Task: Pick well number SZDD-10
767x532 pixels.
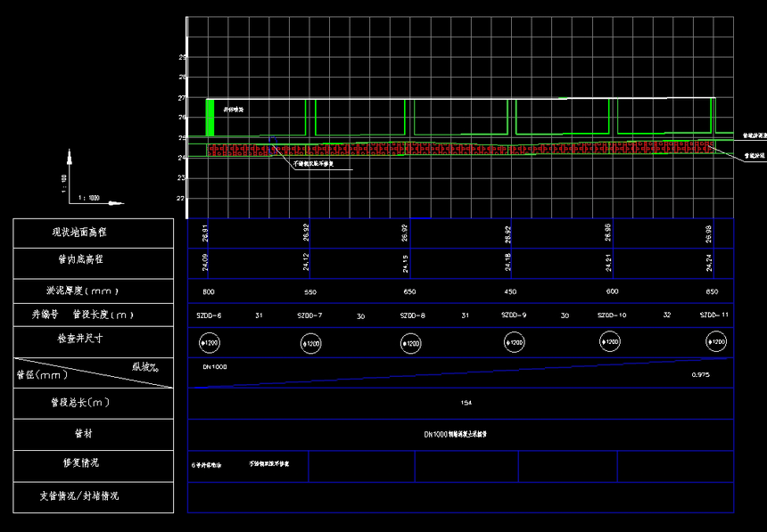Action: click(612, 315)
